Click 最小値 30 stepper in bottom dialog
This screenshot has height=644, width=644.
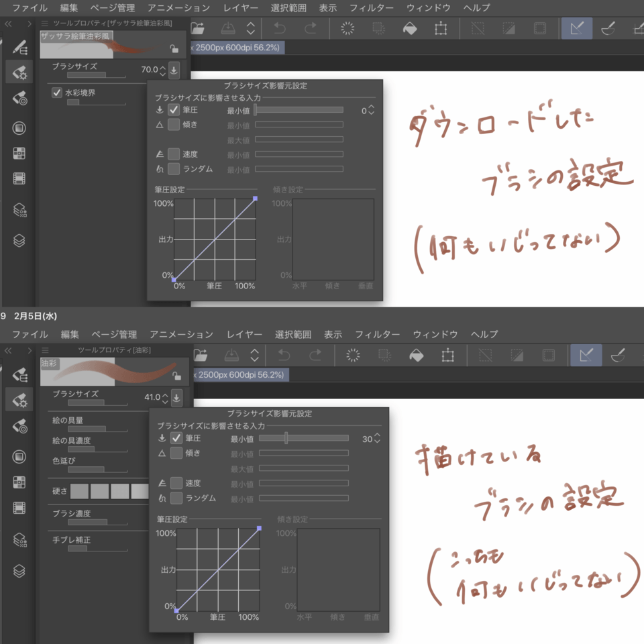(378, 438)
